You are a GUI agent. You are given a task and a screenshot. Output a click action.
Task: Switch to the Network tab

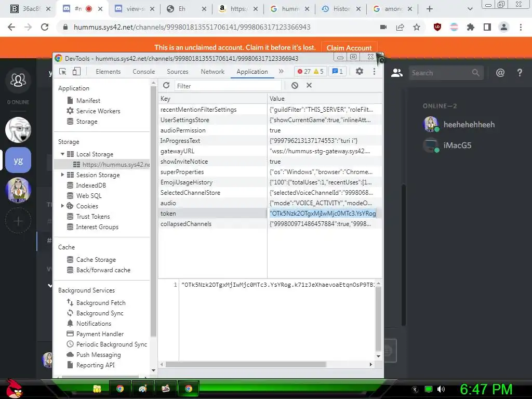pos(212,72)
